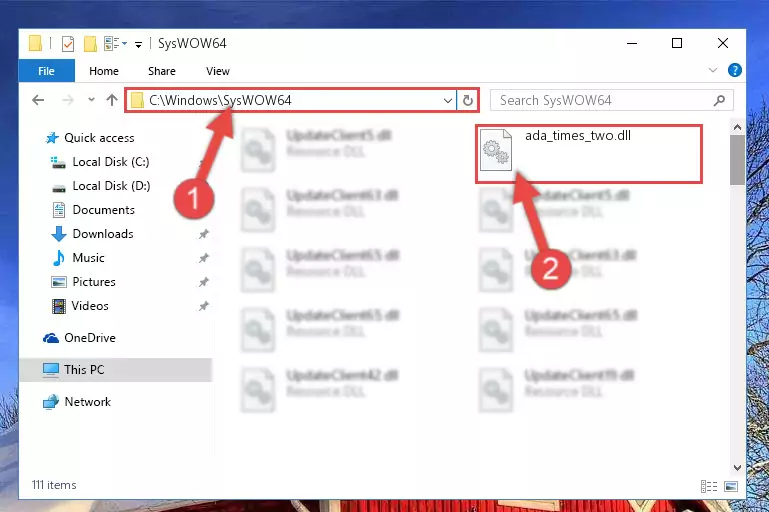
Task: Click the New folder icon in title bar
Action: (x=90, y=44)
